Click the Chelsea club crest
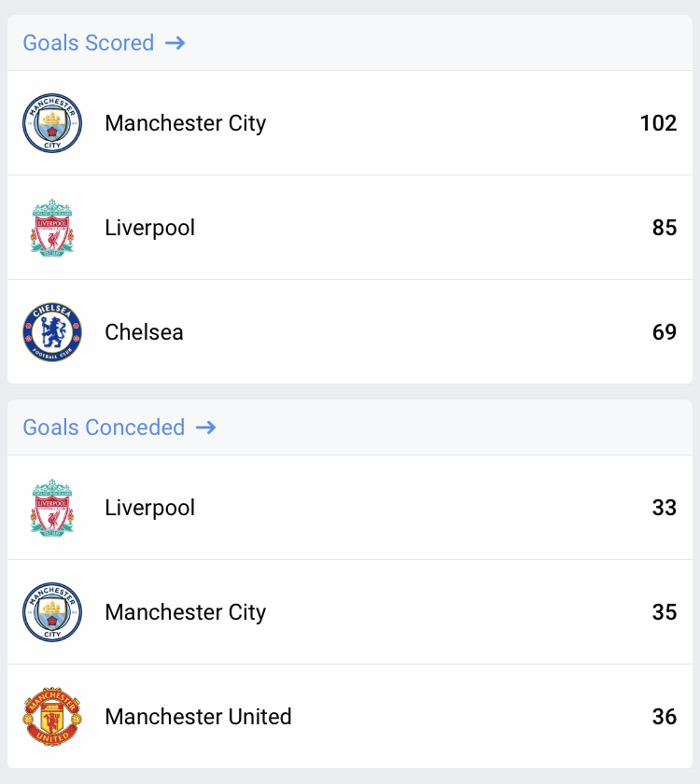The image size is (700, 784). [52, 332]
